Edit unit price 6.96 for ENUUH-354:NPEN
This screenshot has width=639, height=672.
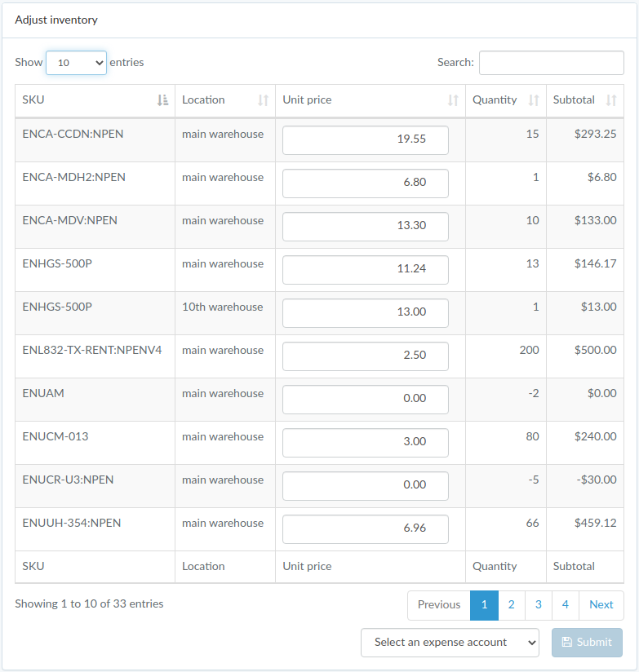point(366,529)
